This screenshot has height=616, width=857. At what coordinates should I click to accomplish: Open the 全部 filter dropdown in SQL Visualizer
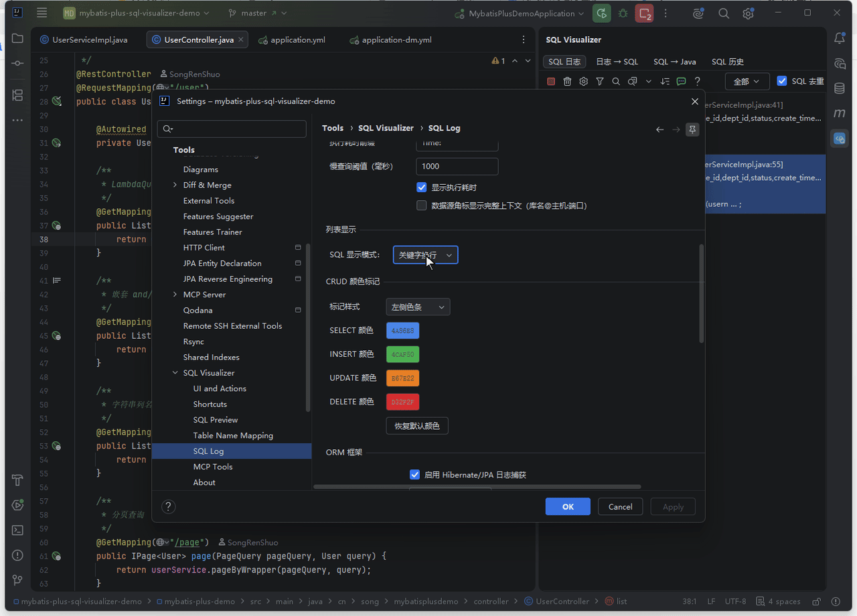click(x=747, y=81)
